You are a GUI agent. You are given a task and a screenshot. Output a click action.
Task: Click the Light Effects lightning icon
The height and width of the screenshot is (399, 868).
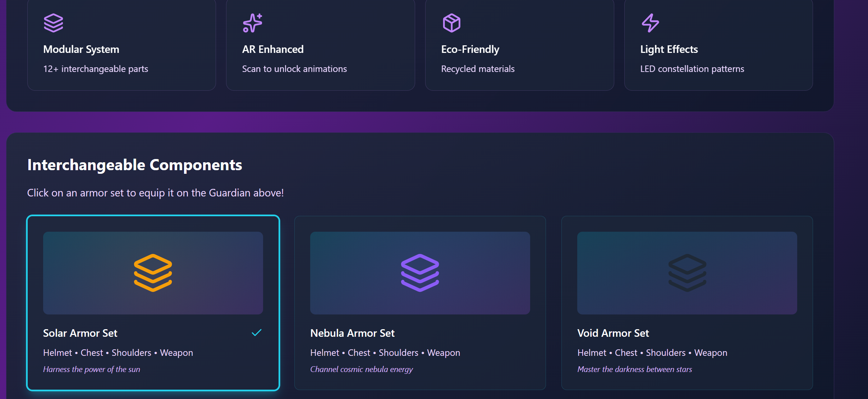click(x=651, y=23)
